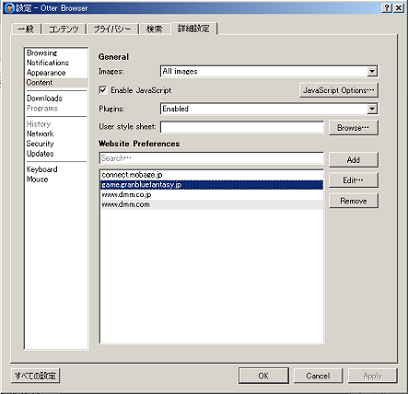The height and width of the screenshot is (394, 408).
Task: Confirm settings with the OK button
Action: tap(263, 376)
